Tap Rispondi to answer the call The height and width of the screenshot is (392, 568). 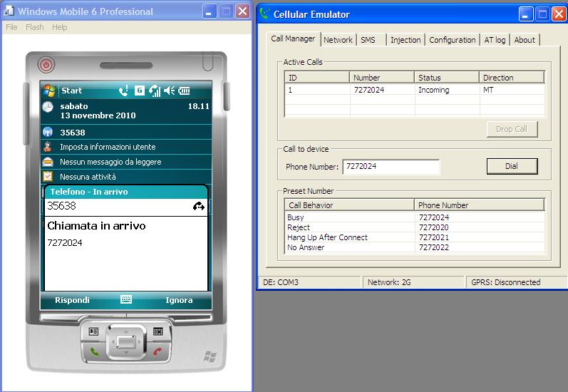[x=72, y=300]
